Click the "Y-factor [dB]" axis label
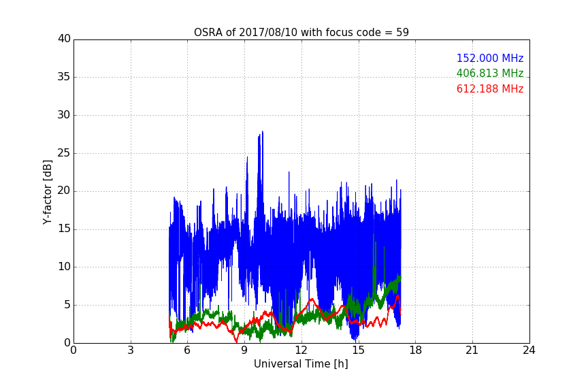588x392 pixels. 47,192
